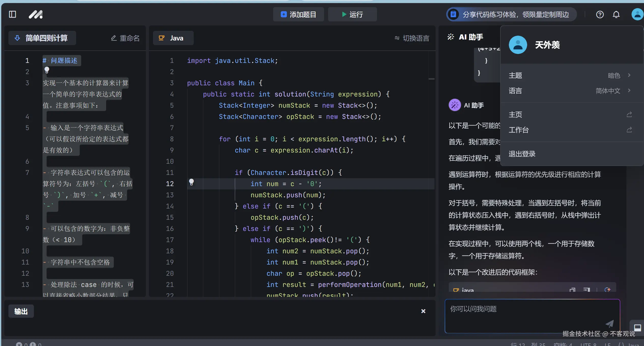
Task: Open the 语言 language submenu chevron
Action: point(629,91)
